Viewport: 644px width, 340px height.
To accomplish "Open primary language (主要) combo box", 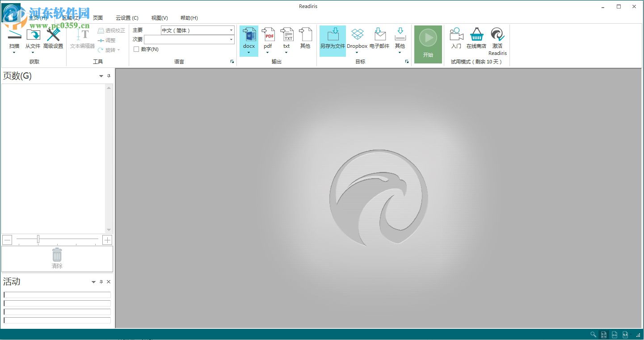I will 198,30.
